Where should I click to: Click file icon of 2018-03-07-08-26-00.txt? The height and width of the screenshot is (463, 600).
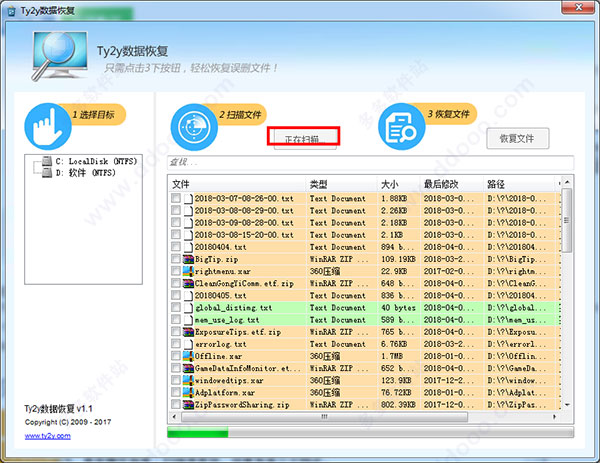click(188, 198)
